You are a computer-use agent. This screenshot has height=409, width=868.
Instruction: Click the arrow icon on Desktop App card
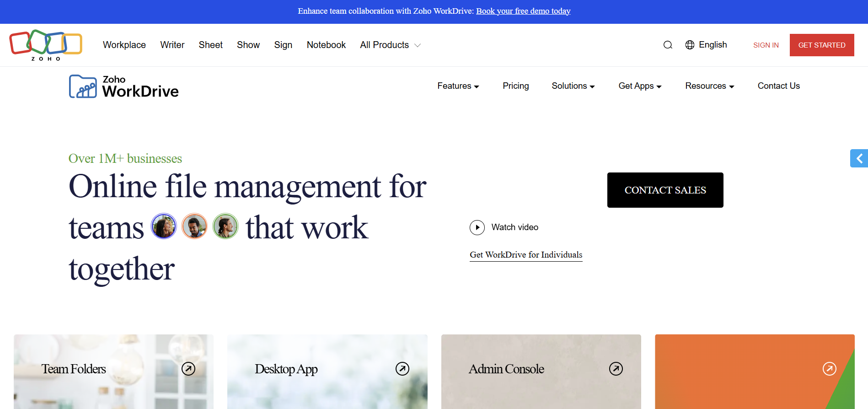[402, 369]
